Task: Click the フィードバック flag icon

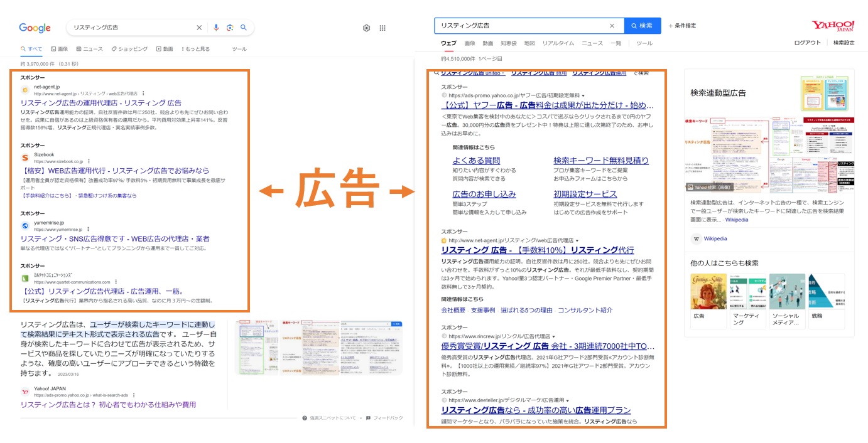Action: tap(369, 418)
